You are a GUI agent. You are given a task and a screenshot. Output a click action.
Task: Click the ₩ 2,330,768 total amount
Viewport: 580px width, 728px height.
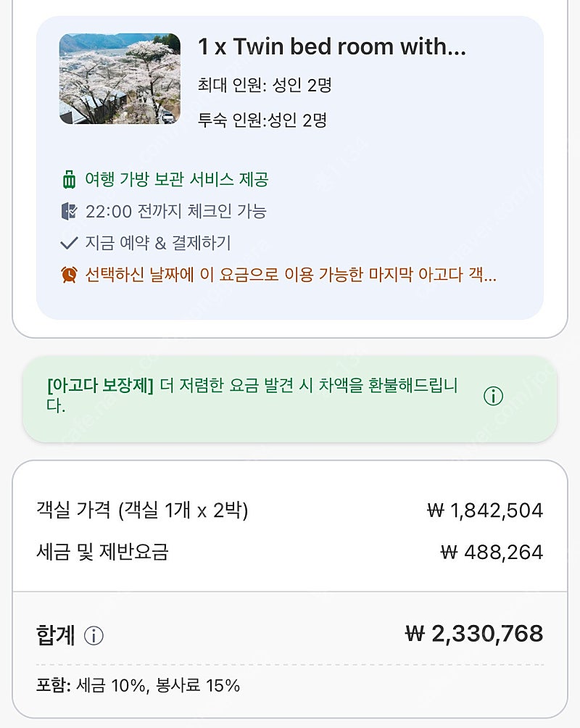[474, 634]
